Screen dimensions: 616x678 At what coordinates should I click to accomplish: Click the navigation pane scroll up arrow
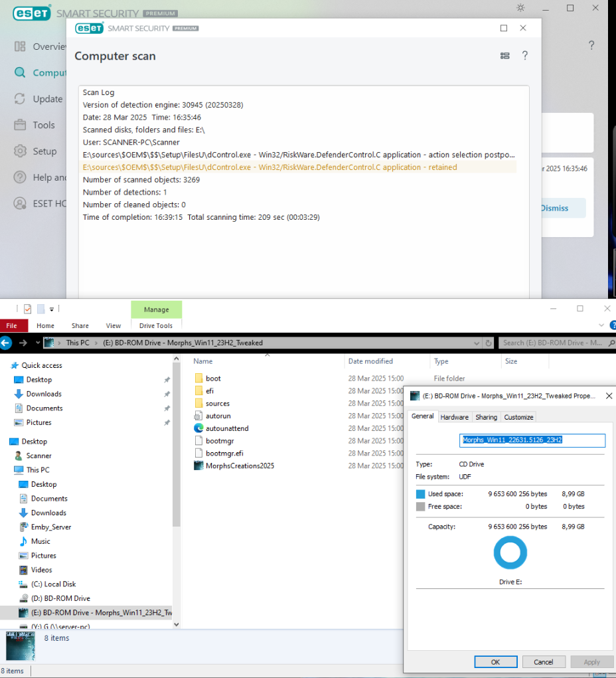coord(177,359)
